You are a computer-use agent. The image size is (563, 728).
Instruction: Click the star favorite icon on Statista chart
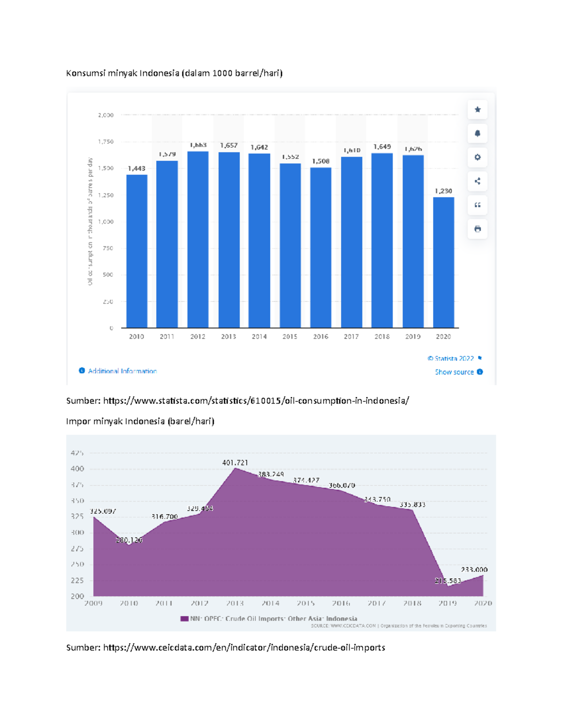click(477, 110)
